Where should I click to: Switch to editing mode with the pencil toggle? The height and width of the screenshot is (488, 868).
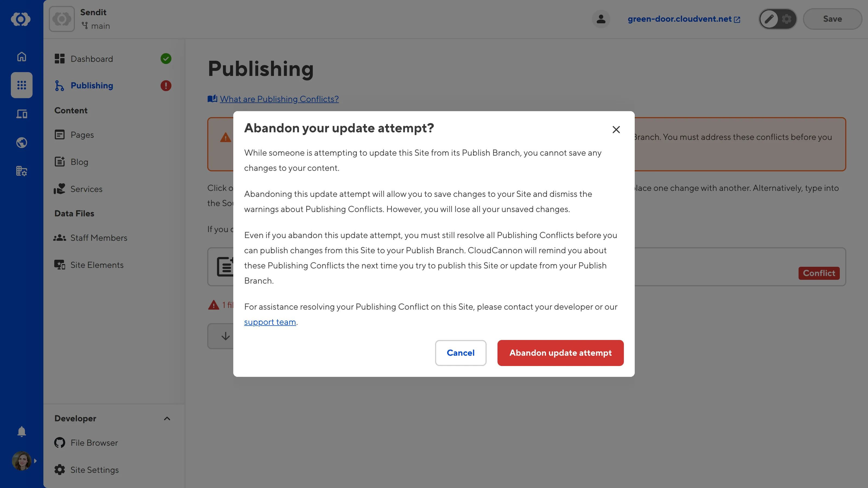pos(769,19)
